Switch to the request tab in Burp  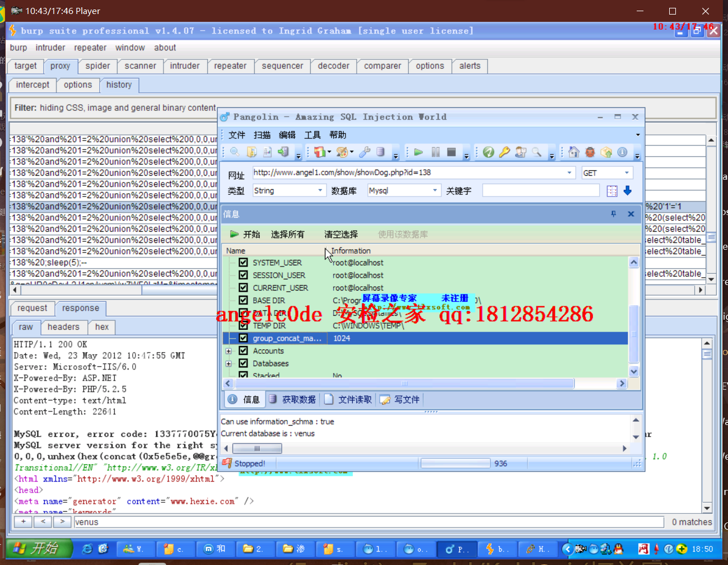(x=32, y=309)
